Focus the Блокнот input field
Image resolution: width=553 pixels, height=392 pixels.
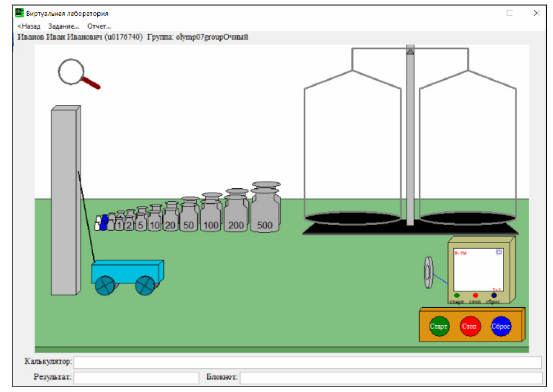[391, 378]
